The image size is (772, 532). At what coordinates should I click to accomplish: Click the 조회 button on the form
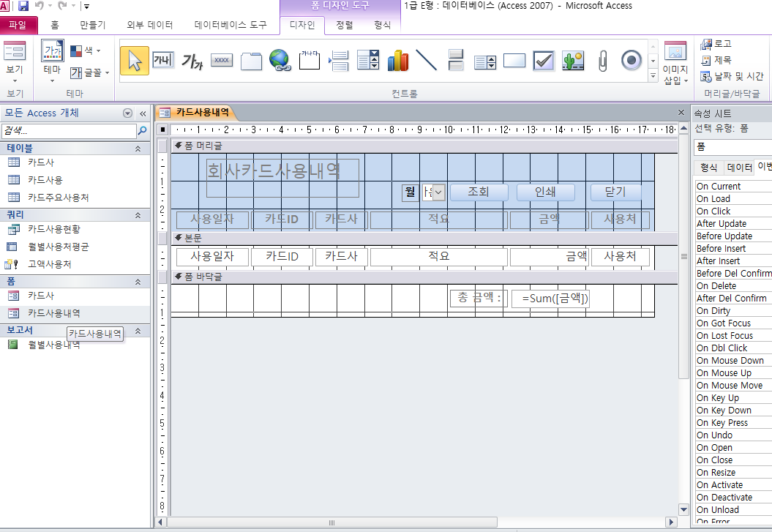479,192
